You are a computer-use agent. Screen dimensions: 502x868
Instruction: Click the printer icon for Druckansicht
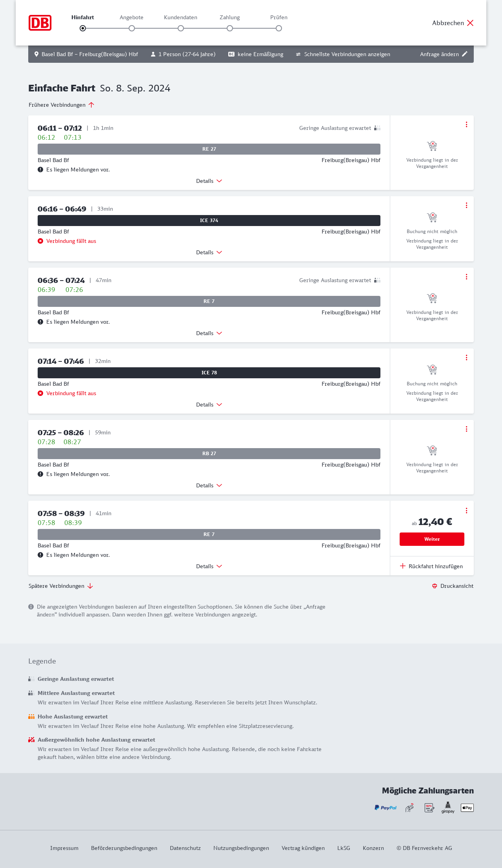[435, 586]
